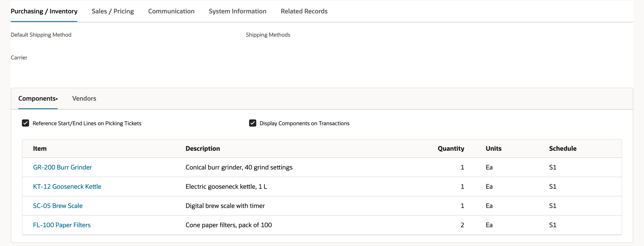
Task: Select 'Digital brew scale with timer' description
Action: pos(225,206)
